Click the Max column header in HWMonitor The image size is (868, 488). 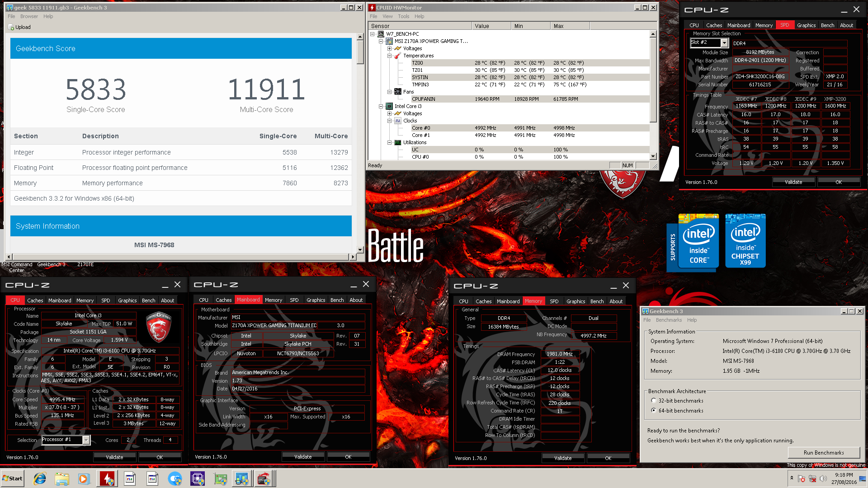(x=570, y=26)
